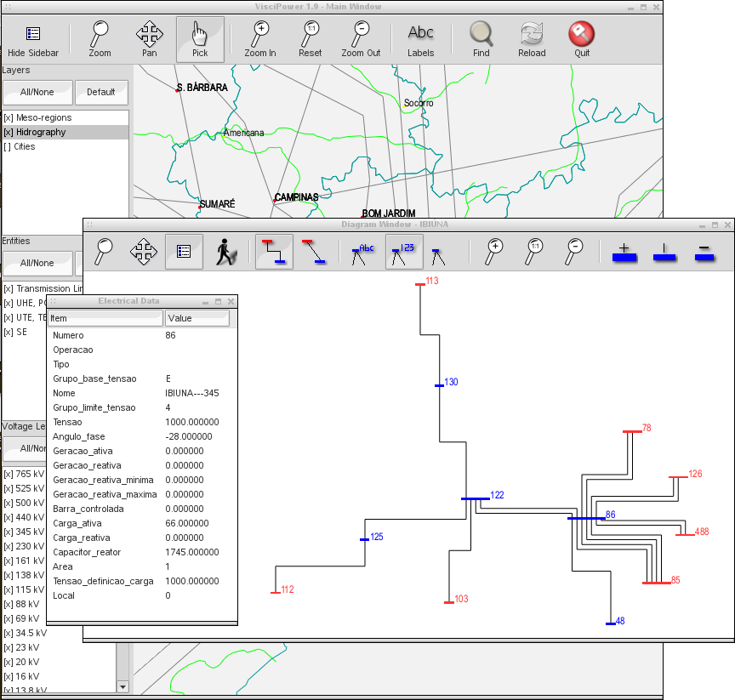Enable the Cities layer
Viewport: 735px width, 700px height.
[66, 146]
